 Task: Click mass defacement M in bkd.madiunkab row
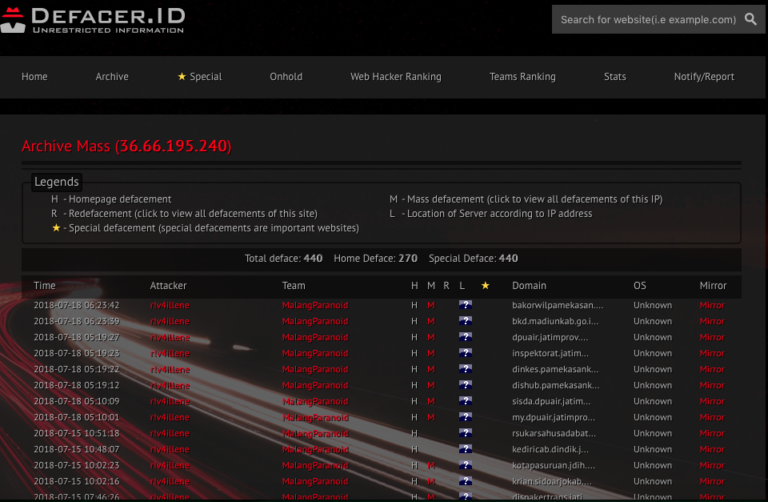tap(431, 321)
